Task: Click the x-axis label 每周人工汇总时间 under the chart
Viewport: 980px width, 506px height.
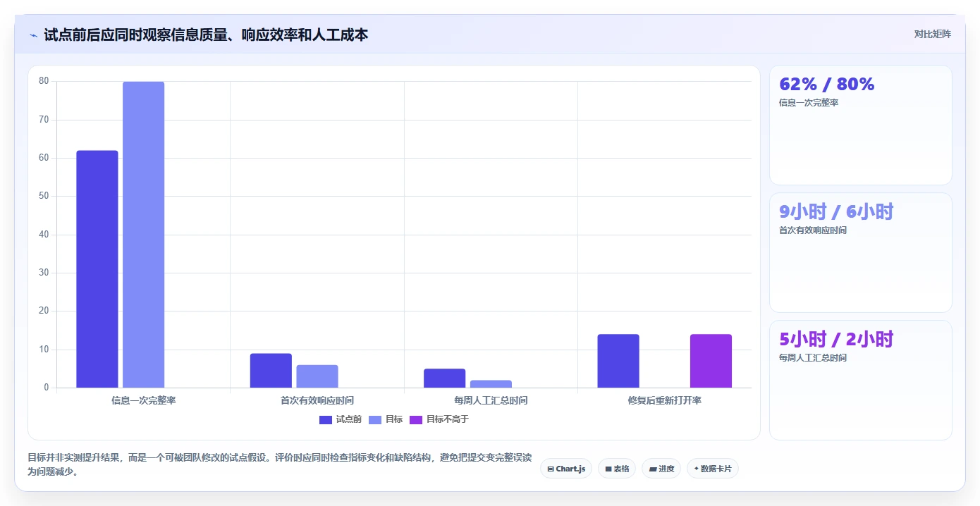Action: 491,400
